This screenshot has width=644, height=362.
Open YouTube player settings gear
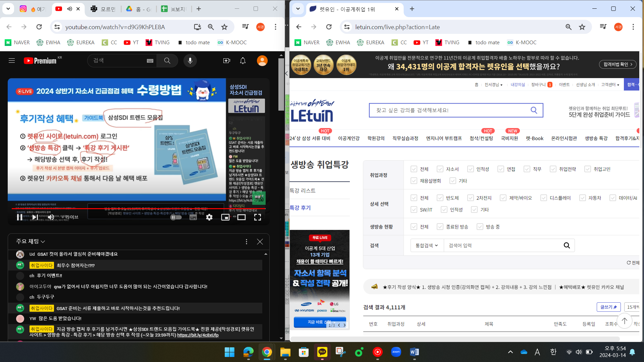click(209, 217)
